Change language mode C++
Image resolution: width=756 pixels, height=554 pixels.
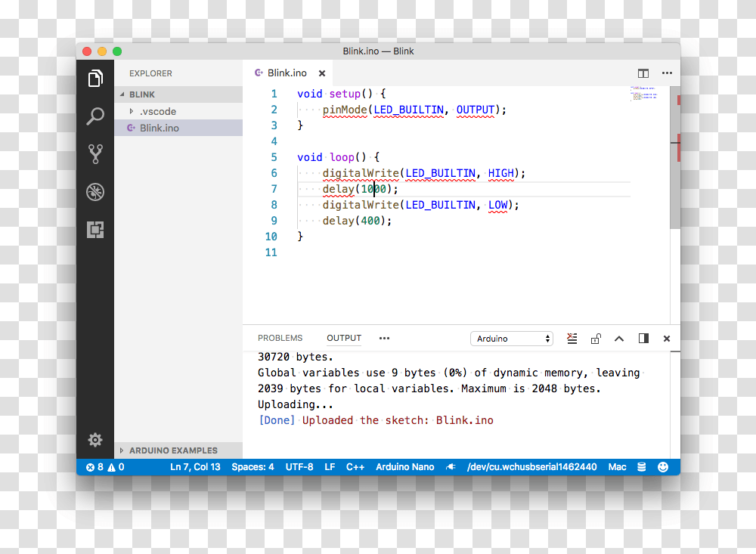click(355, 467)
